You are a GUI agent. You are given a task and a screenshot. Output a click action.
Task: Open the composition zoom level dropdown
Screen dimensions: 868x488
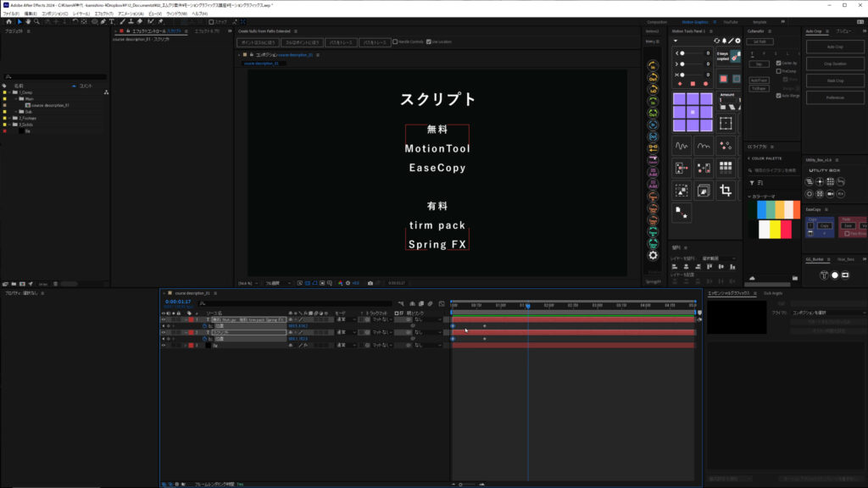pos(246,283)
